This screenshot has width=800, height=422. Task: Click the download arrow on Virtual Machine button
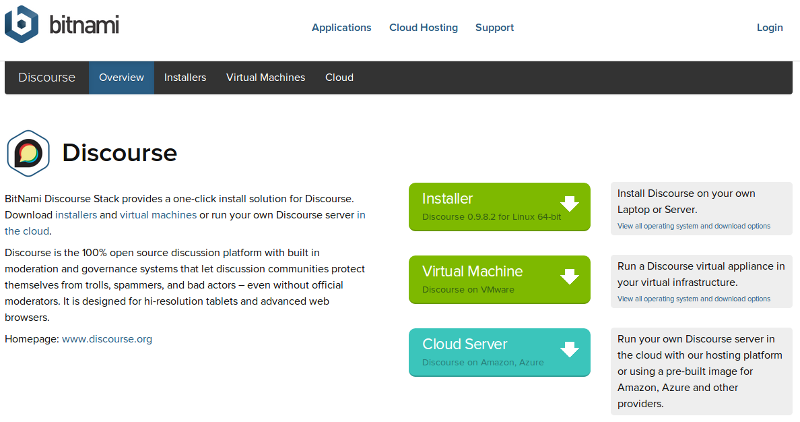coord(569,277)
